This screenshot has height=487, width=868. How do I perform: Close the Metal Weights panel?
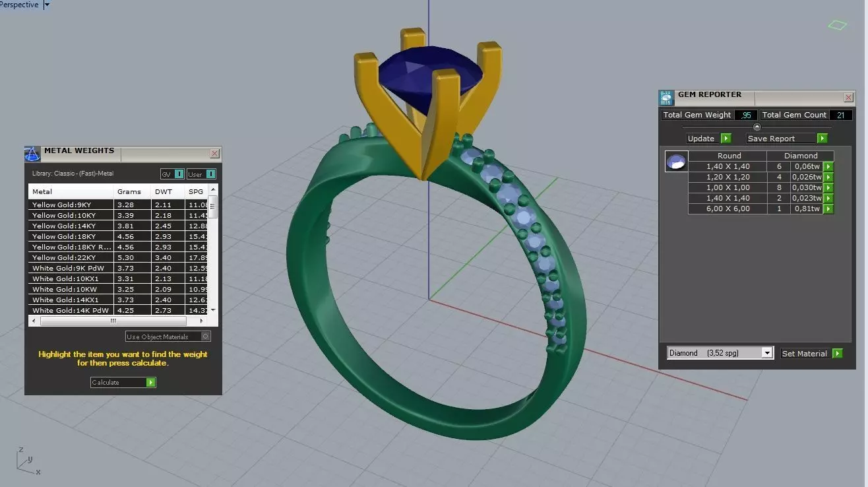[x=214, y=153]
